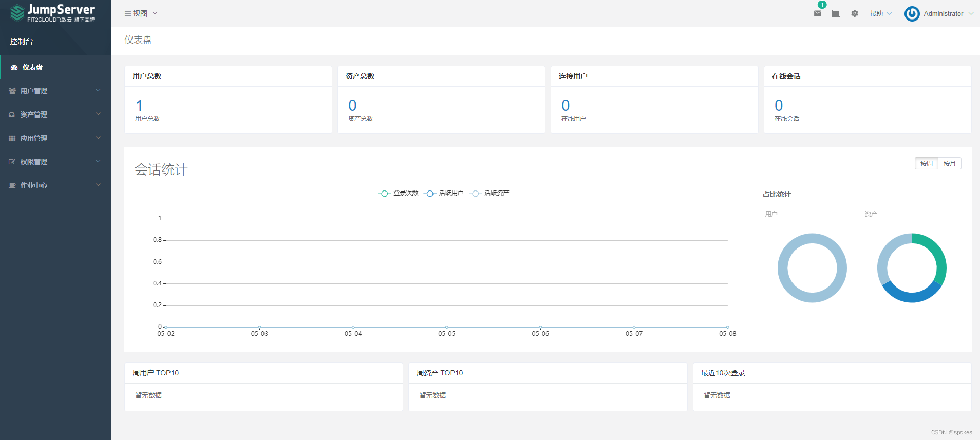Click 暂无数据 under 最近10次登录
This screenshot has width=980, height=440.
(x=717, y=395)
